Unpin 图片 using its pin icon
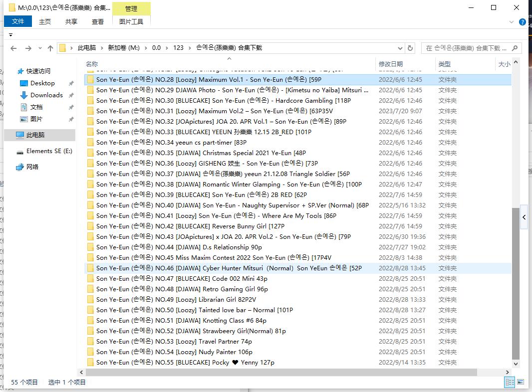Viewport: 532px width, 392px height. (x=71, y=119)
